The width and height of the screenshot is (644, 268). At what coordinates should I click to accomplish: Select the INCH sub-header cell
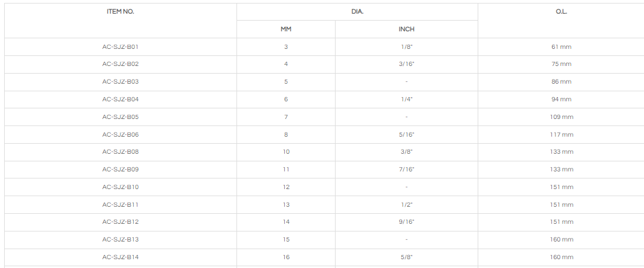point(406,29)
